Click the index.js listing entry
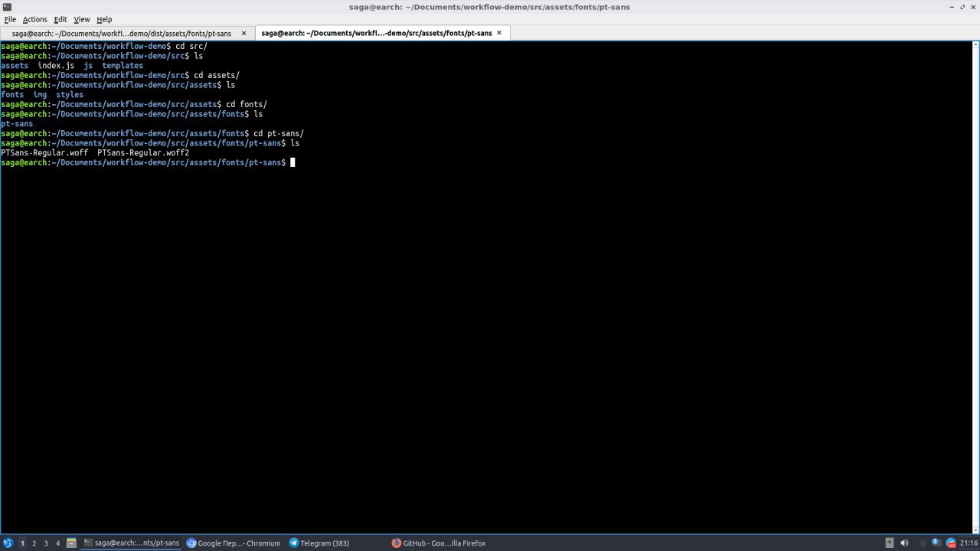 click(x=56, y=66)
